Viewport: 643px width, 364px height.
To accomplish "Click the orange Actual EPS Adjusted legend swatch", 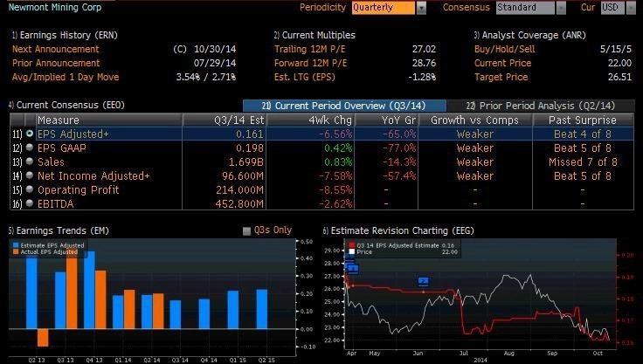I will (x=16, y=251).
